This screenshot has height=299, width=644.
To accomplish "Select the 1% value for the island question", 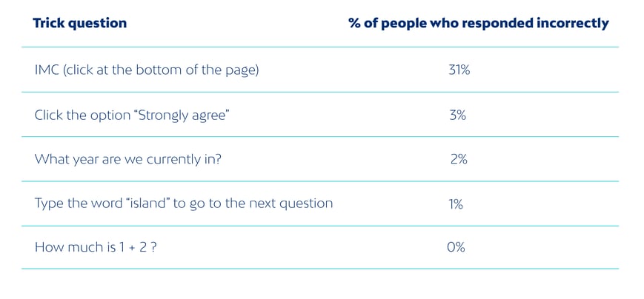I will tap(456, 204).
